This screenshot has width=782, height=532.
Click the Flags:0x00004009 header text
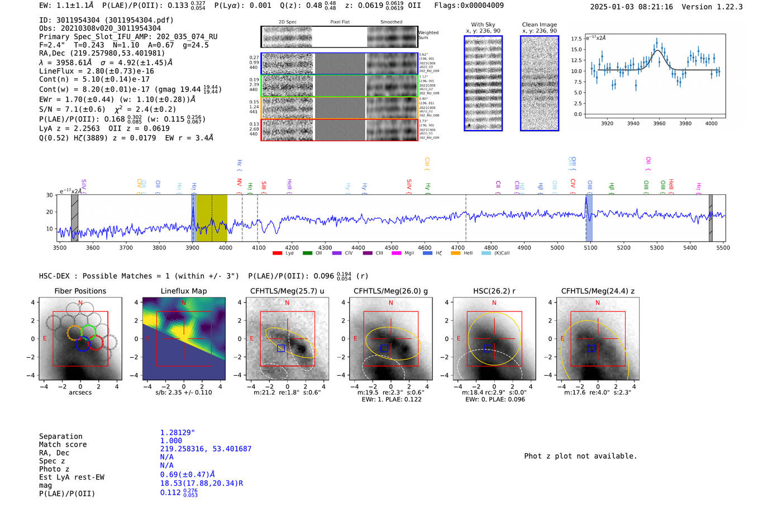(x=469, y=6)
